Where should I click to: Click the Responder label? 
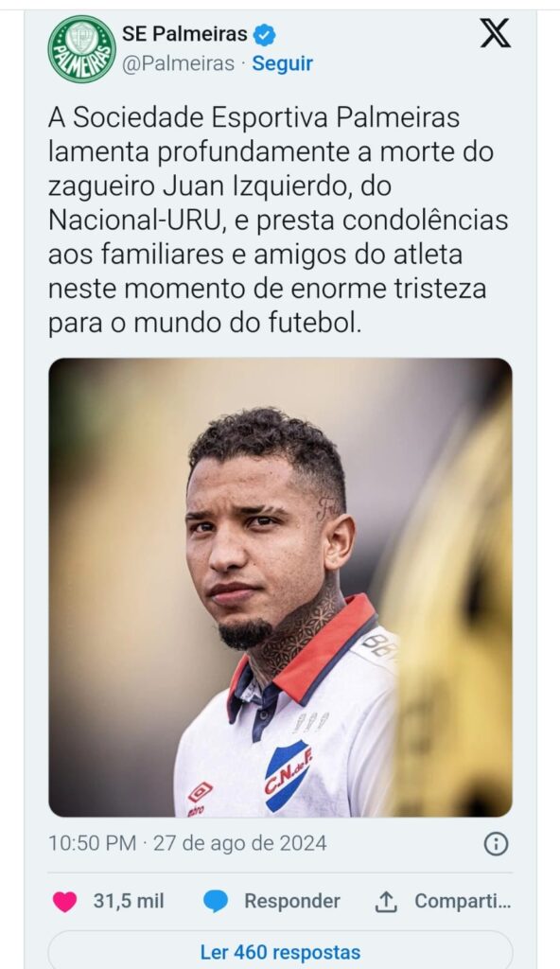coord(291,901)
